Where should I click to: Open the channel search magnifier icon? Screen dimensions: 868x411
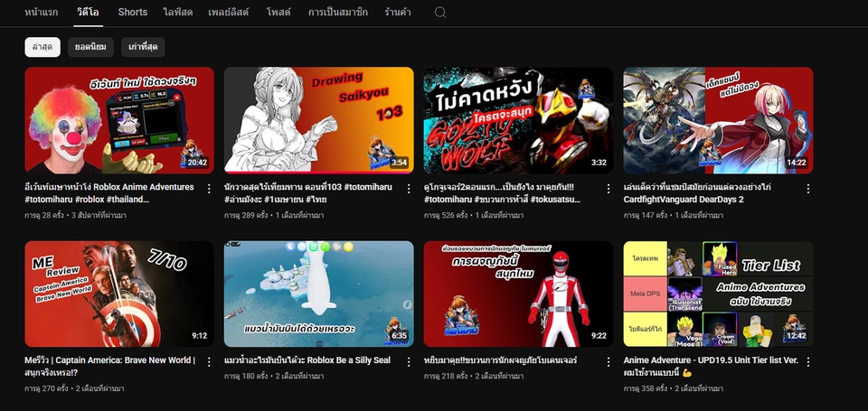440,12
